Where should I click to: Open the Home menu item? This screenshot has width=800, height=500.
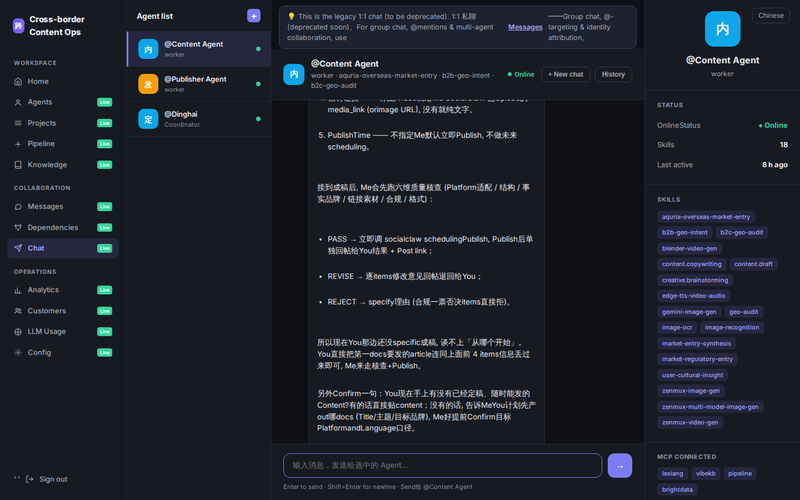[x=63, y=82]
